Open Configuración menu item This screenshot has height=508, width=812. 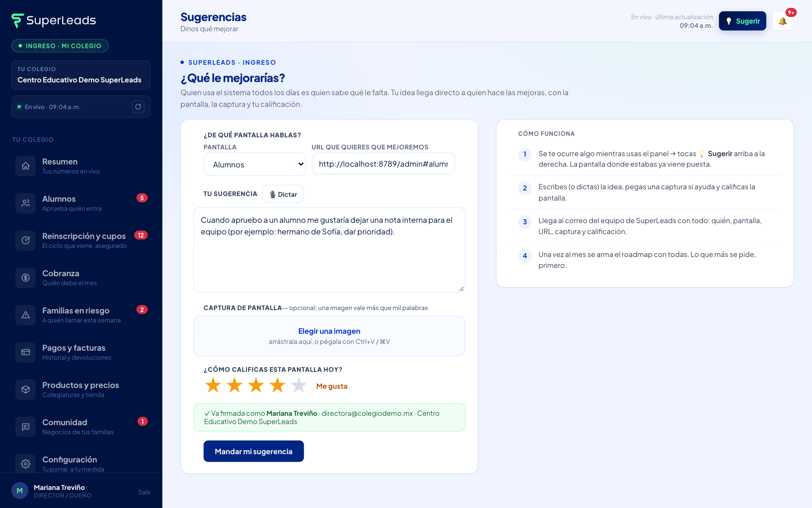tap(81, 463)
